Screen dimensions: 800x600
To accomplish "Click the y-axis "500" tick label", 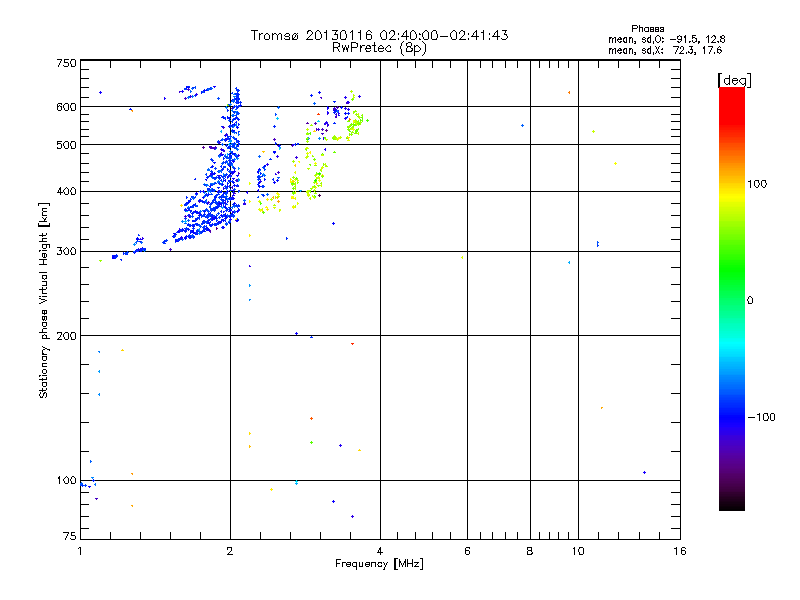I will pos(66,144).
